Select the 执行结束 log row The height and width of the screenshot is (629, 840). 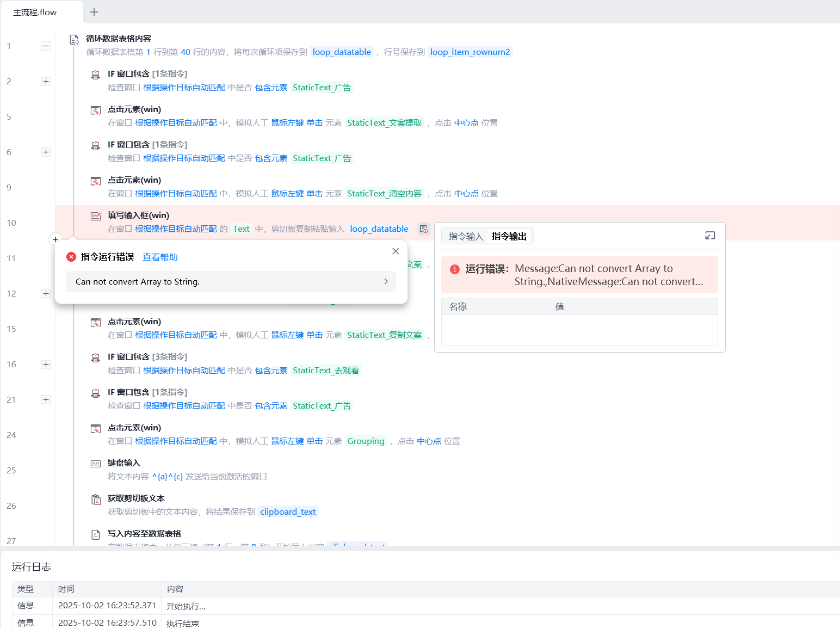(x=426, y=623)
